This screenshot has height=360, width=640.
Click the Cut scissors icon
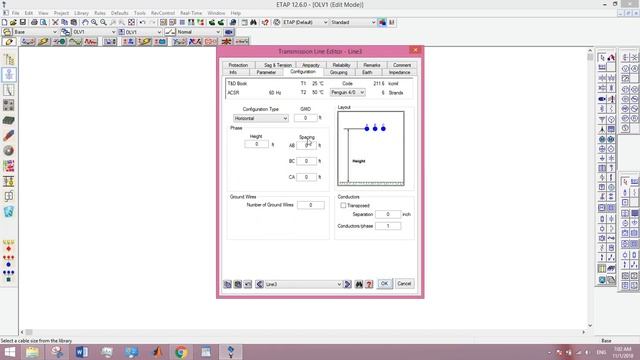pyautogui.click(x=55, y=22)
